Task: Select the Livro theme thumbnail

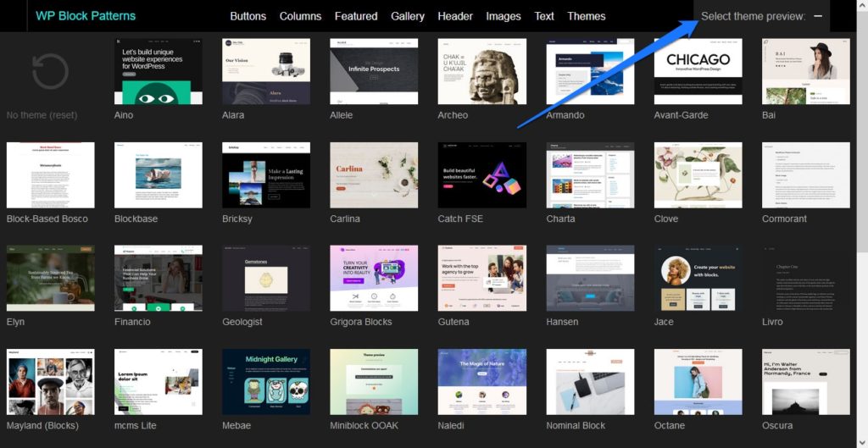Action: [806, 279]
